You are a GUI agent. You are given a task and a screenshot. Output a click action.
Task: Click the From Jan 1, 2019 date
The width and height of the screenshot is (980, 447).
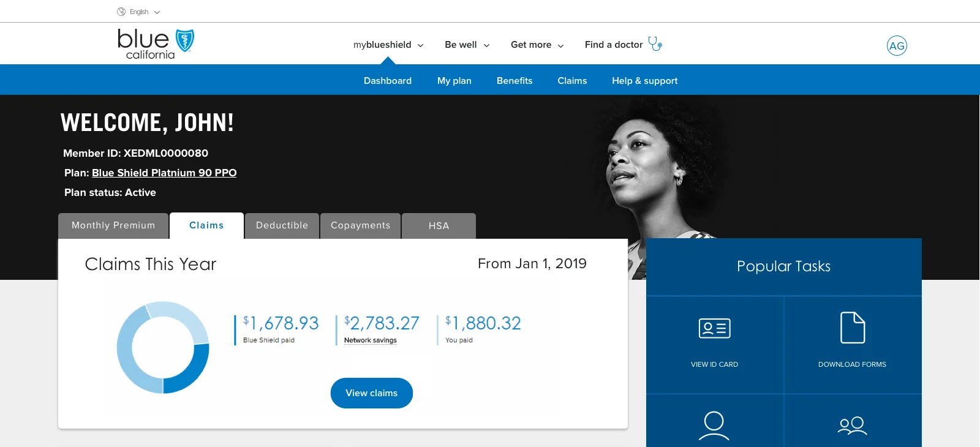(x=532, y=263)
